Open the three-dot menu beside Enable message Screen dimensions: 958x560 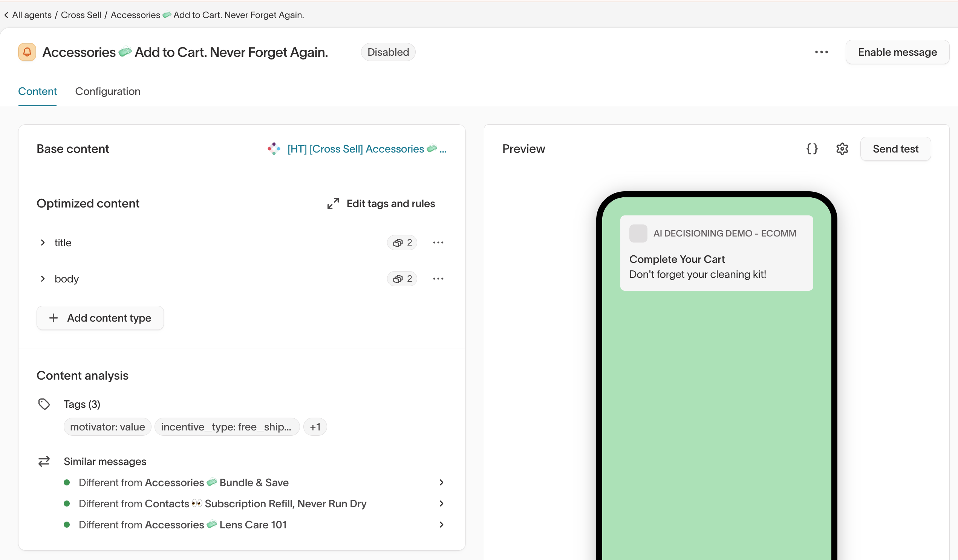tap(821, 52)
